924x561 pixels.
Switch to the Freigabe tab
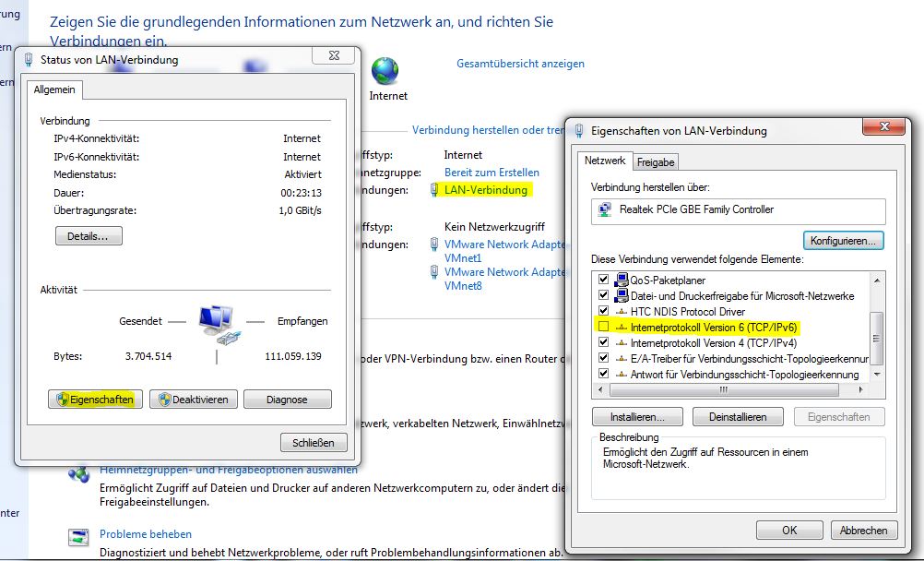pyautogui.click(x=656, y=162)
